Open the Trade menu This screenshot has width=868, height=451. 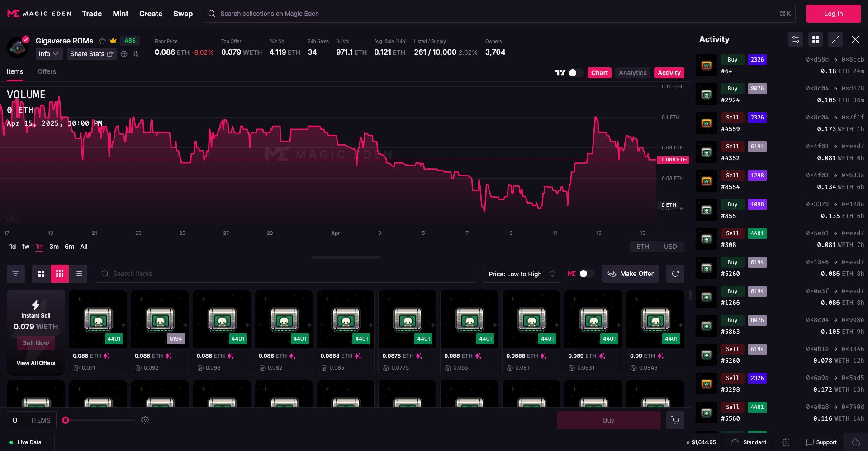[x=92, y=14]
